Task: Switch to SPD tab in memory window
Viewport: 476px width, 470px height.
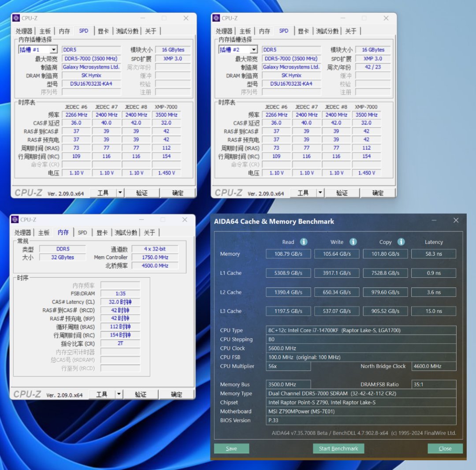Action: coord(82,232)
